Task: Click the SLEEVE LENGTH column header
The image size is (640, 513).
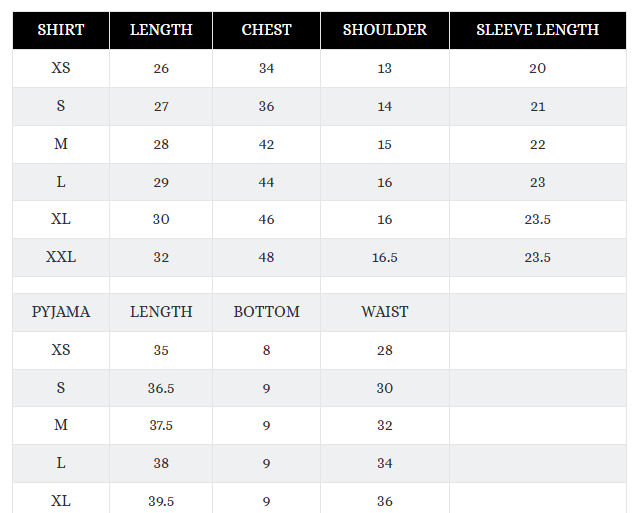Action: [537, 30]
